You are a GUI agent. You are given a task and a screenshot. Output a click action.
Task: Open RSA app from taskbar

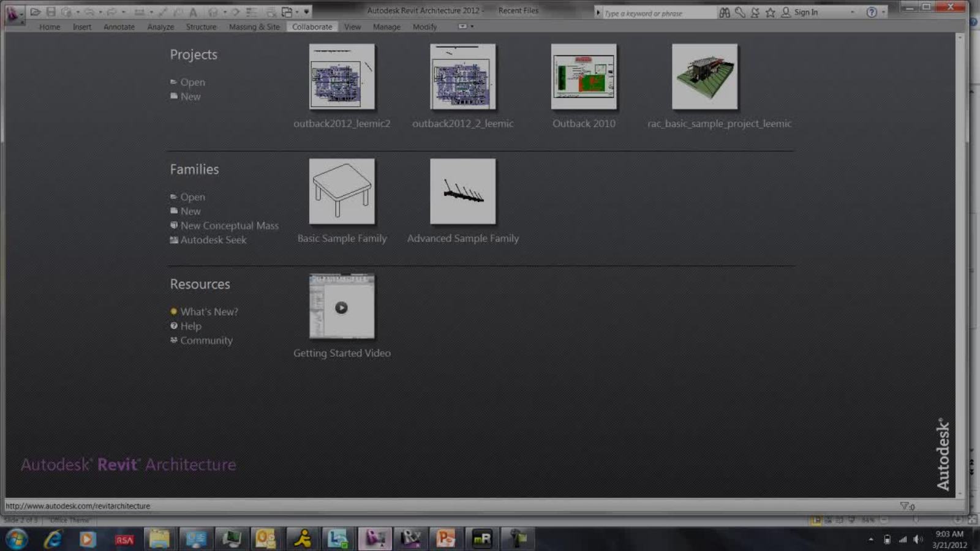click(124, 539)
